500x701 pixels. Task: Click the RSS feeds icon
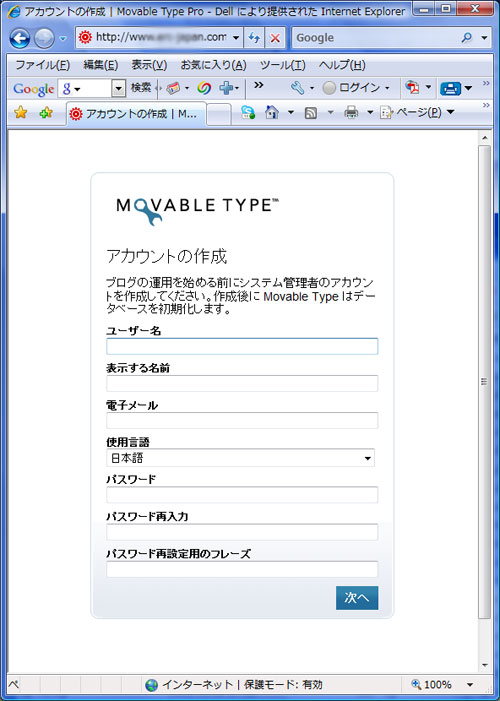pyautogui.click(x=311, y=113)
